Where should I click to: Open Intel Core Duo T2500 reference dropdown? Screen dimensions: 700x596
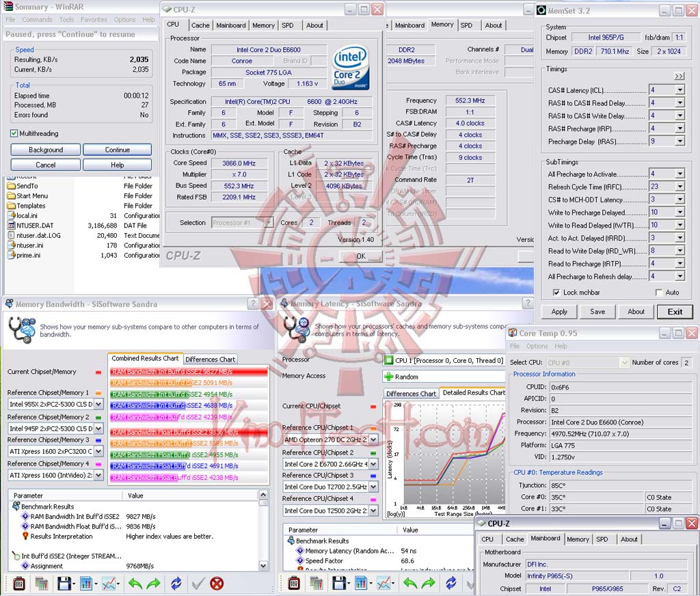(373, 511)
